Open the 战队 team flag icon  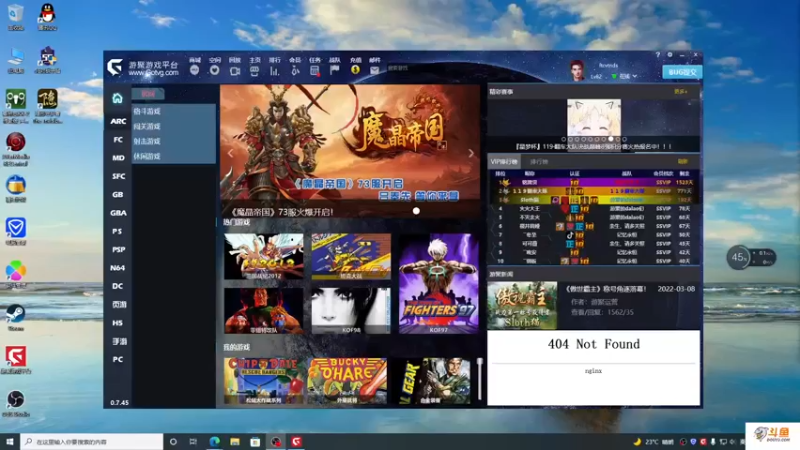(335, 70)
